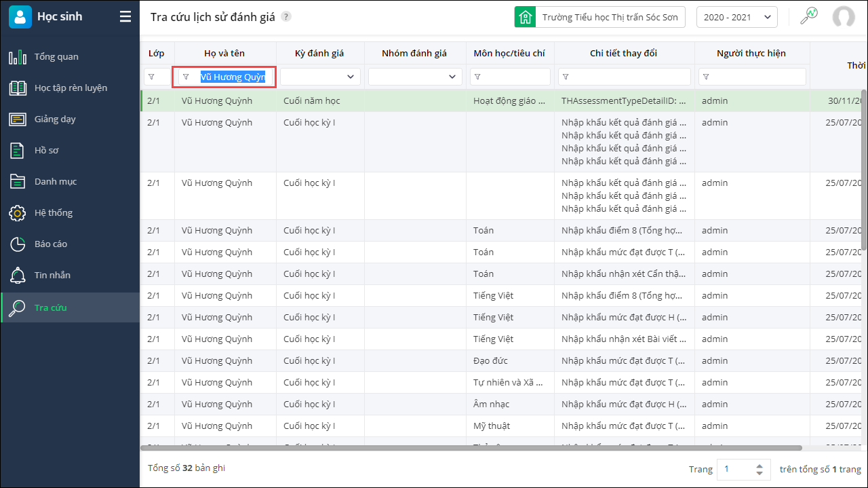The image size is (868, 488).
Task: Expand the Kỳ đánh giá filter dropdown
Action: (351, 77)
